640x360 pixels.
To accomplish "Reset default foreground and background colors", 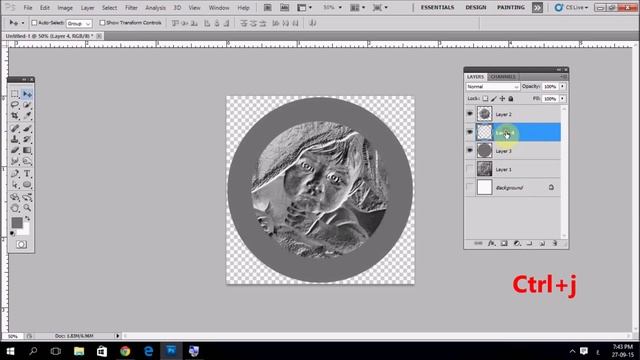I will click(13, 233).
